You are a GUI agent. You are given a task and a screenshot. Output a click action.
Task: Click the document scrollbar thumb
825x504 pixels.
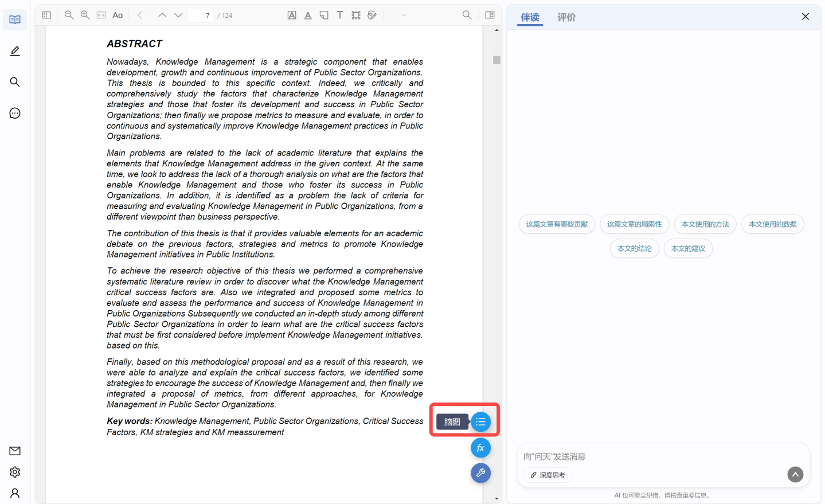[x=496, y=60]
